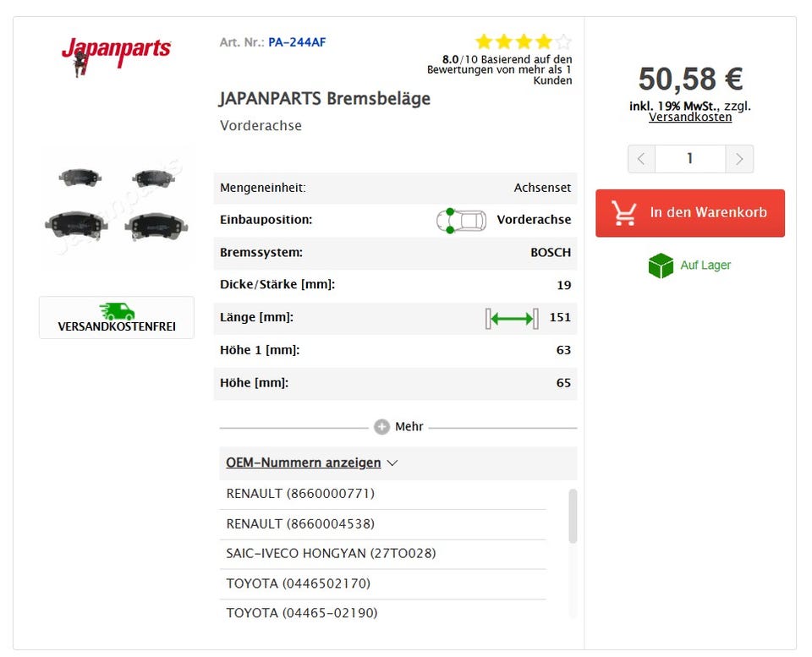
Task: Select SAIC-IVECO HONGYAN (27TO028) entry
Action: (x=331, y=554)
